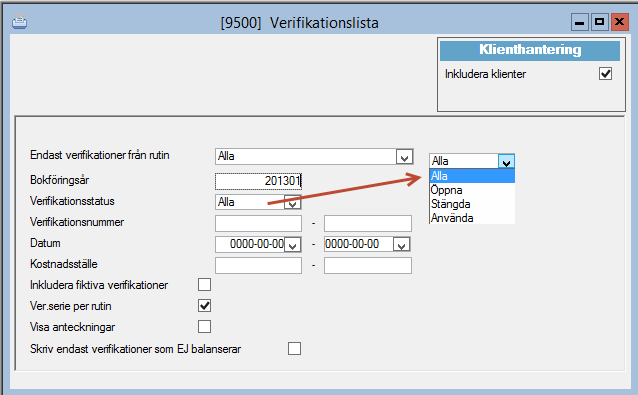Click the first Kostnadsställe input field

point(258,265)
